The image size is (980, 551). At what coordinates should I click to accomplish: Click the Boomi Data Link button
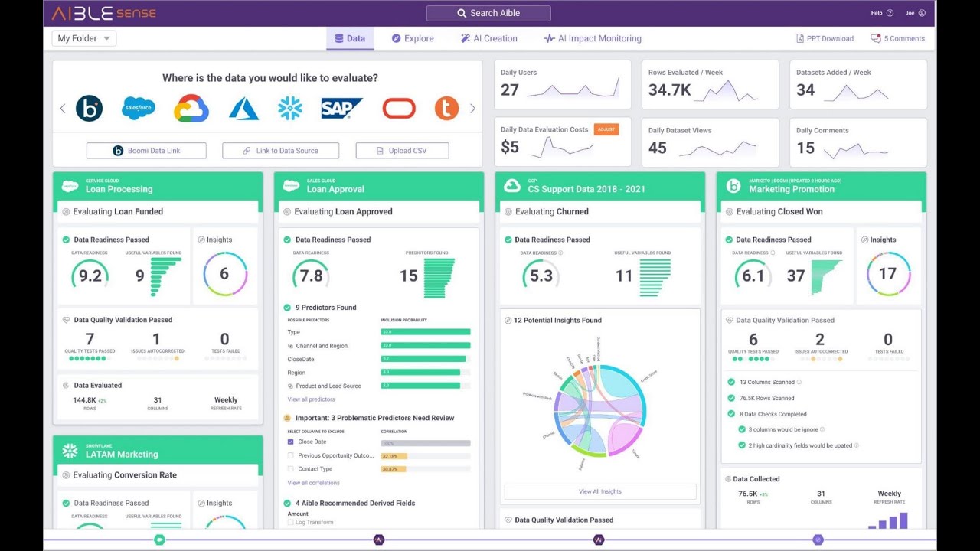(146, 151)
